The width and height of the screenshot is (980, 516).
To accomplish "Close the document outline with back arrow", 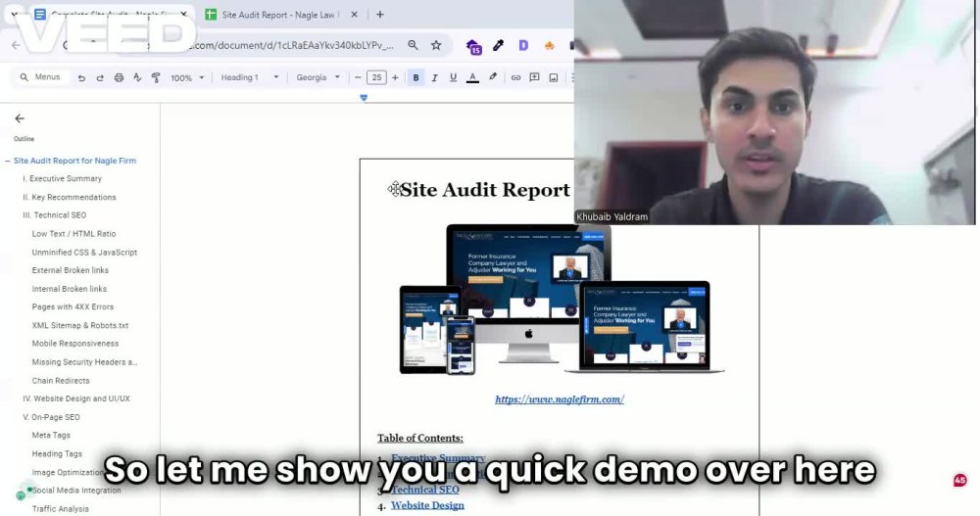I will (x=20, y=118).
